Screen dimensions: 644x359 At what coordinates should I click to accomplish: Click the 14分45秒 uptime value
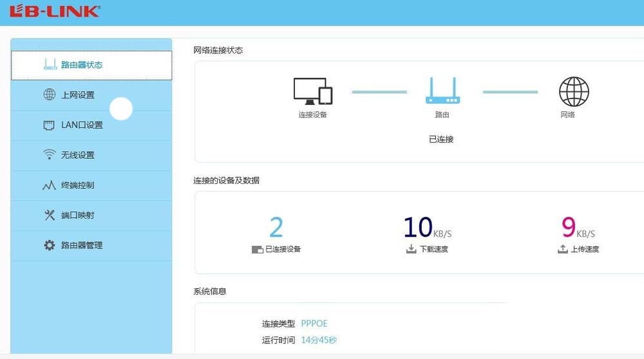(x=319, y=340)
